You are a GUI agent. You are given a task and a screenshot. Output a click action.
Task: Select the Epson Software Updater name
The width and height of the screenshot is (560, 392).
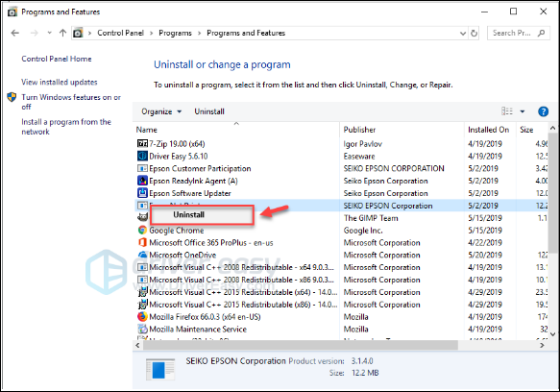click(190, 193)
